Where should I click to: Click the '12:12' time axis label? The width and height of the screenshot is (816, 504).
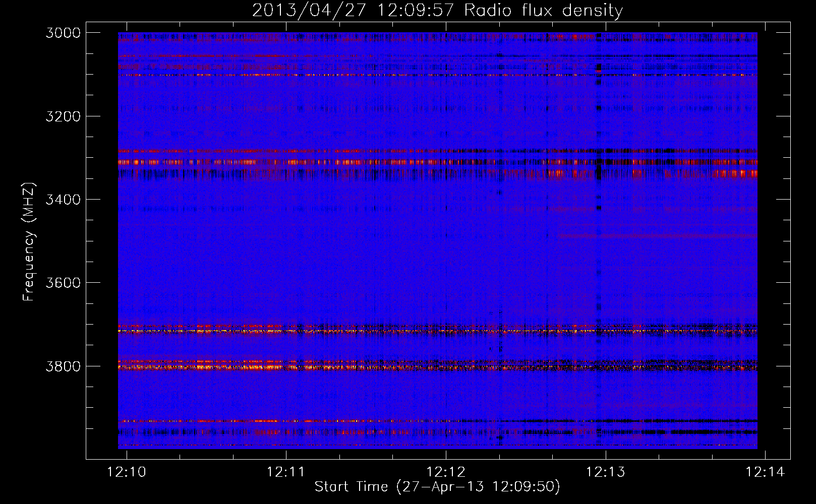pos(446,472)
